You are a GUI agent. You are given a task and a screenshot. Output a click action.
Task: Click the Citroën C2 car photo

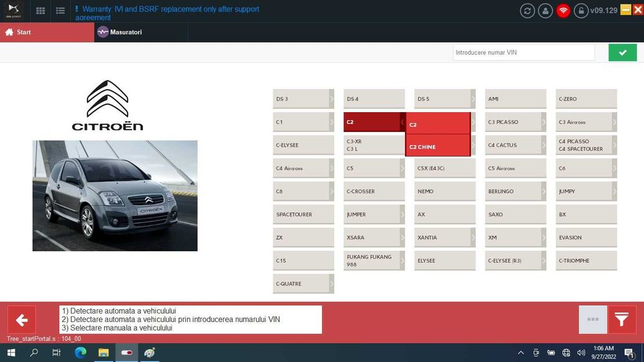click(x=115, y=196)
